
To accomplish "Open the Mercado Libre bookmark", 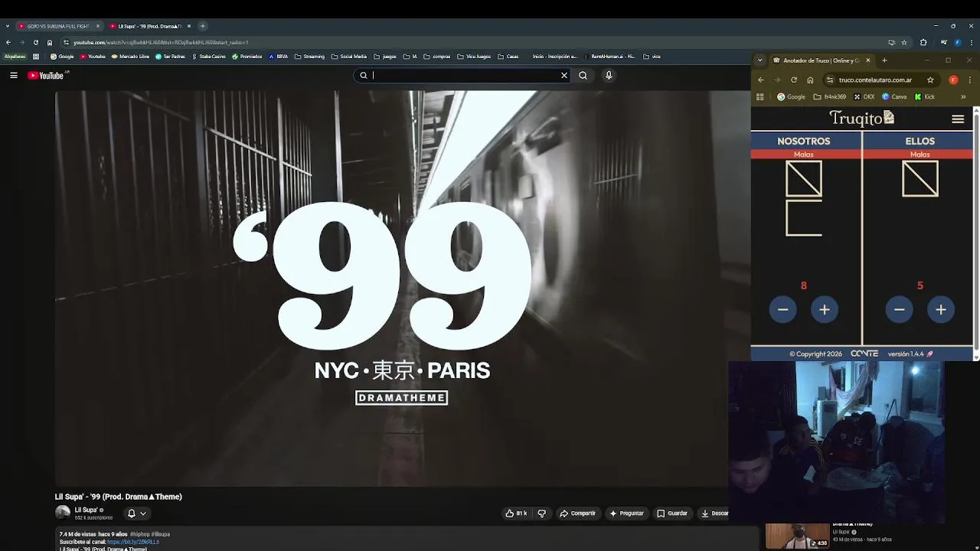I will pyautogui.click(x=130, y=56).
